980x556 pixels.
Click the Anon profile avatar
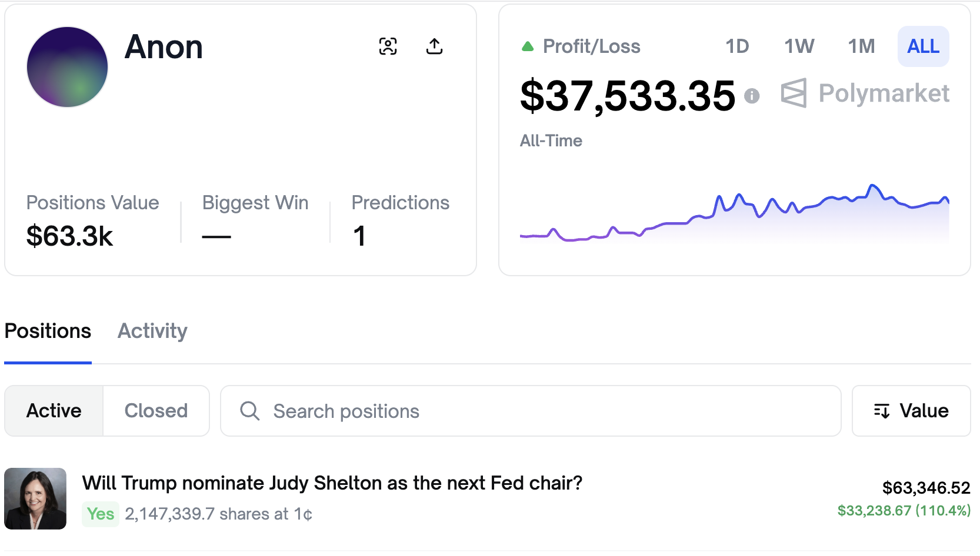click(x=68, y=67)
